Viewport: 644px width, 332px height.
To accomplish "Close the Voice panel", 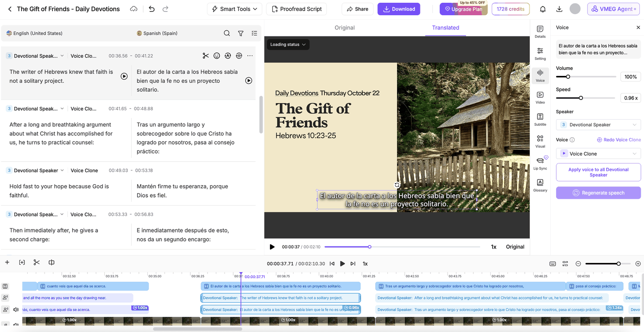I will pos(638,28).
